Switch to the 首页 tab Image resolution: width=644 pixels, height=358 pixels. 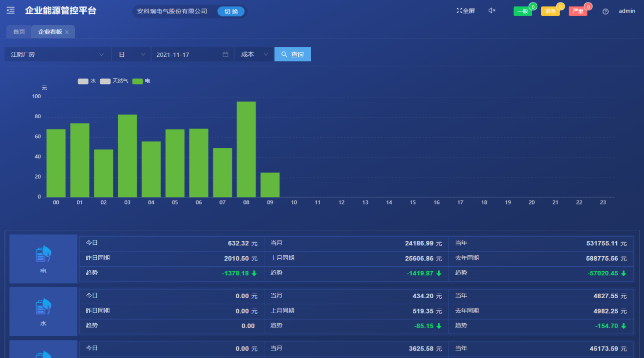(18, 31)
